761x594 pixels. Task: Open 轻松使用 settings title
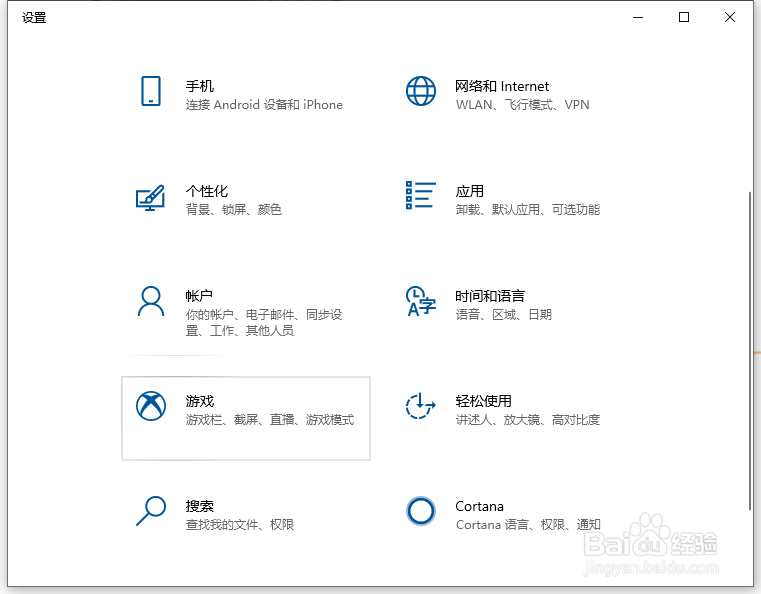[483, 401]
